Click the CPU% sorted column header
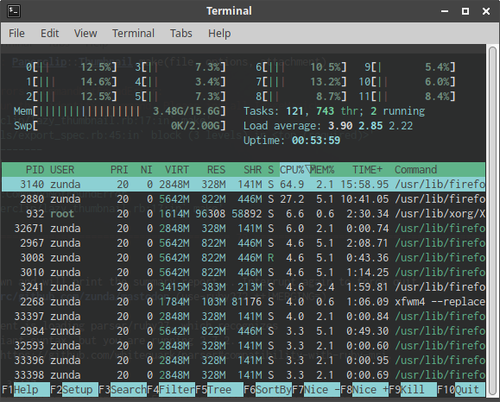This screenshot has width=500, height=402. pyautogui.click(x=294, y=170)
